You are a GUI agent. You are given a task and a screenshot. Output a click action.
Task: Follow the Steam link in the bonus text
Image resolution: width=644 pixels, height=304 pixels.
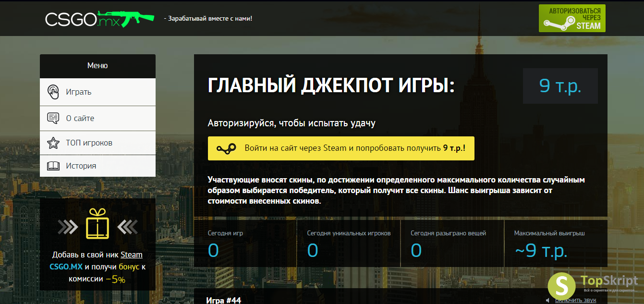[x=132, y=255]
